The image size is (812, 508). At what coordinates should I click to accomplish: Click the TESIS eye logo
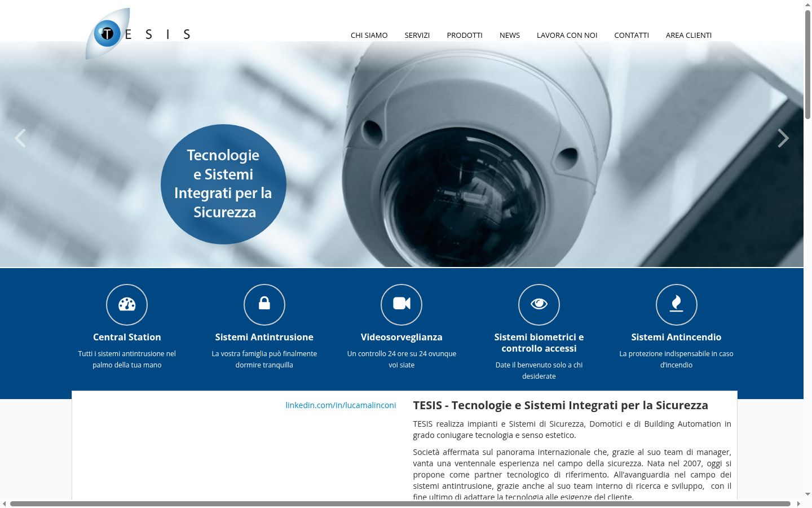click(x=138, y=33)
